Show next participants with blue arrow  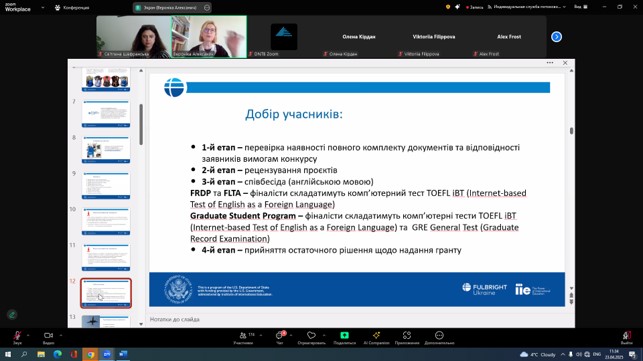click(x=556, y=37)
